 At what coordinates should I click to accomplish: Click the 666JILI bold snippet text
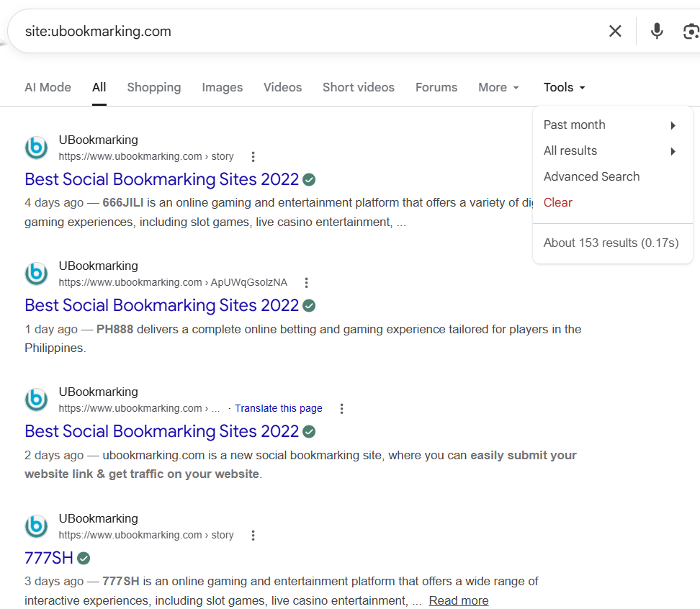click(x=122, y=202)
